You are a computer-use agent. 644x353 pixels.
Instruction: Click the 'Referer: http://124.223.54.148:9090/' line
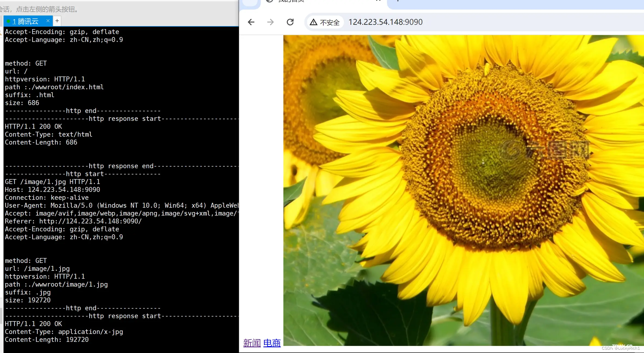coord(73,221)
